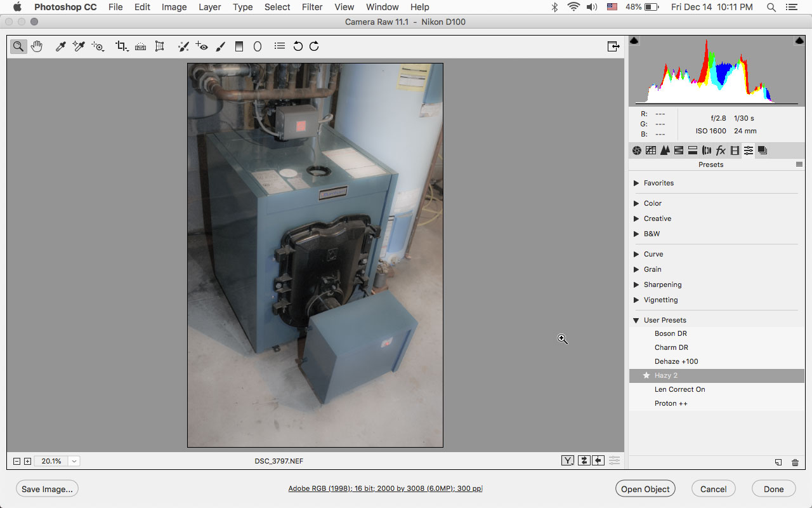Select the Radial Filter tool
The width and height of the screenshot is (812, 508).
pos(258,46)
